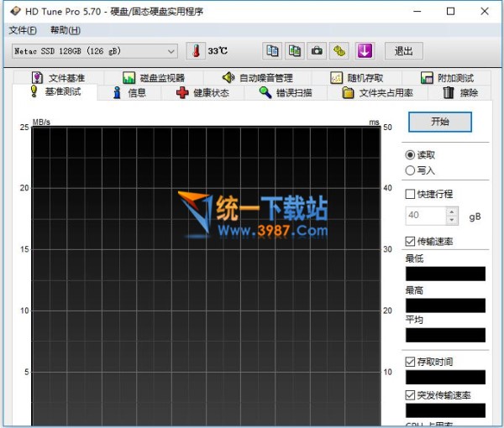Save a screenshot with the camera icon
504x428 pixels.
(317, 50)
